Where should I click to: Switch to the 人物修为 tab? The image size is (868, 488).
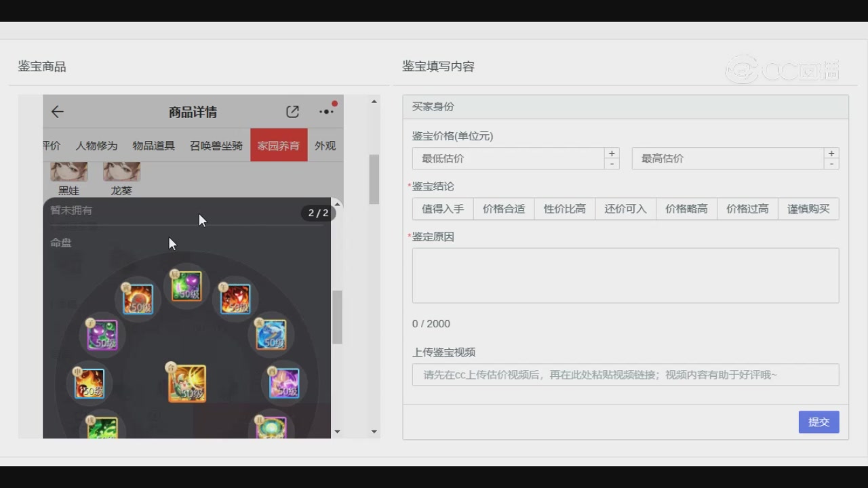pyautogui.click(x=96, y=146)
